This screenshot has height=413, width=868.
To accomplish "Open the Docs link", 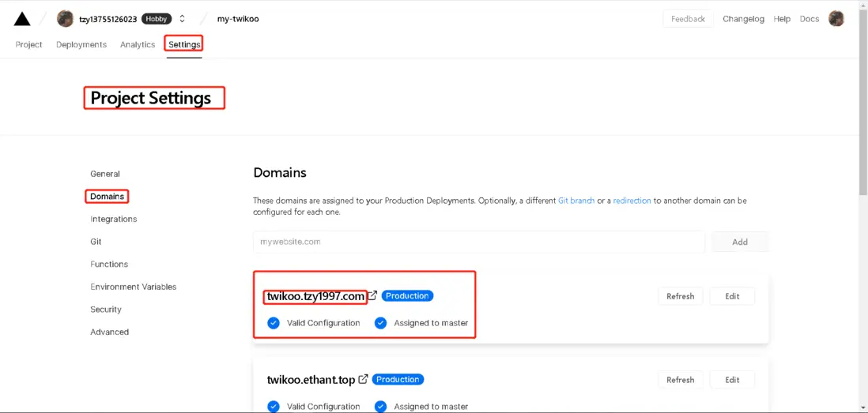I will tap(810, 19).
